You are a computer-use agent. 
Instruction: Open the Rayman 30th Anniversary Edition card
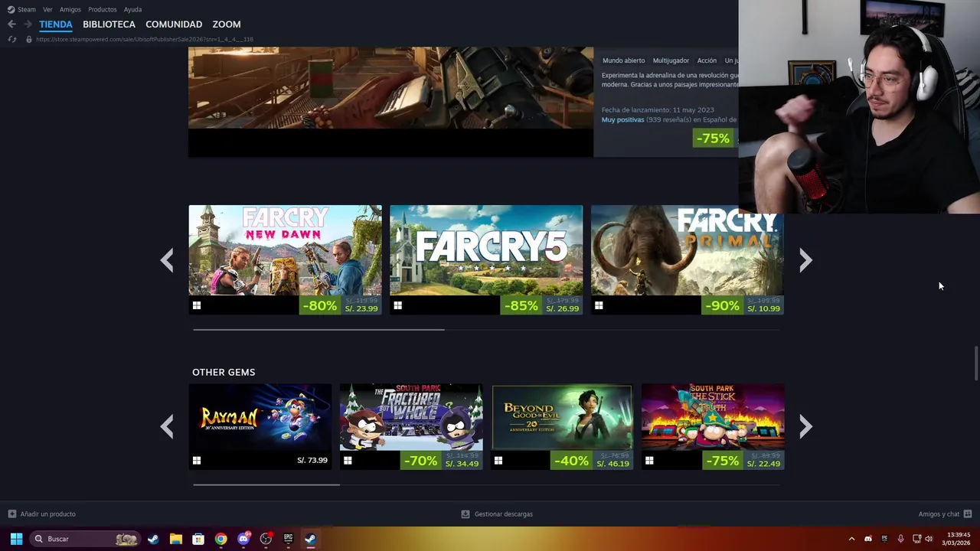click(x=260, y=426)
